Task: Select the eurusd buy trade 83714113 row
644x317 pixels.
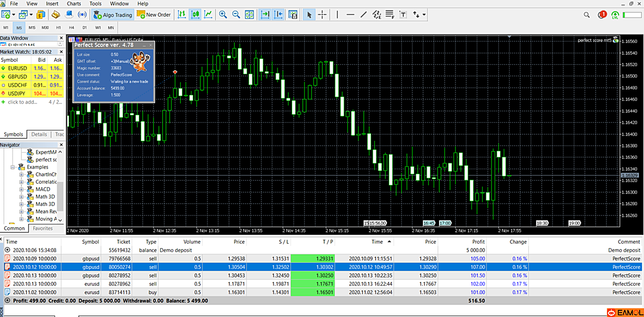Action: pos(322,292)
